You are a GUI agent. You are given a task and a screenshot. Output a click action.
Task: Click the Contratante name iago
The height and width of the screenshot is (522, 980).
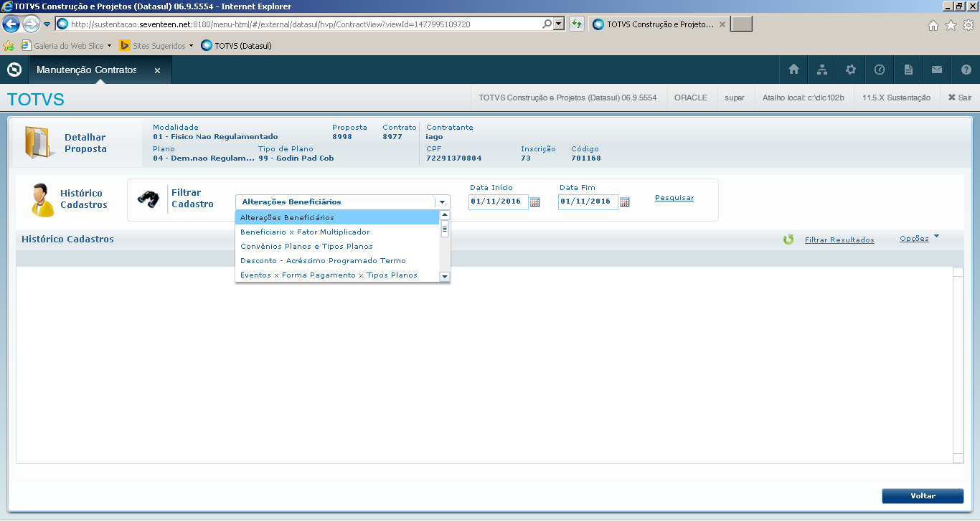[x=434, y=136]
